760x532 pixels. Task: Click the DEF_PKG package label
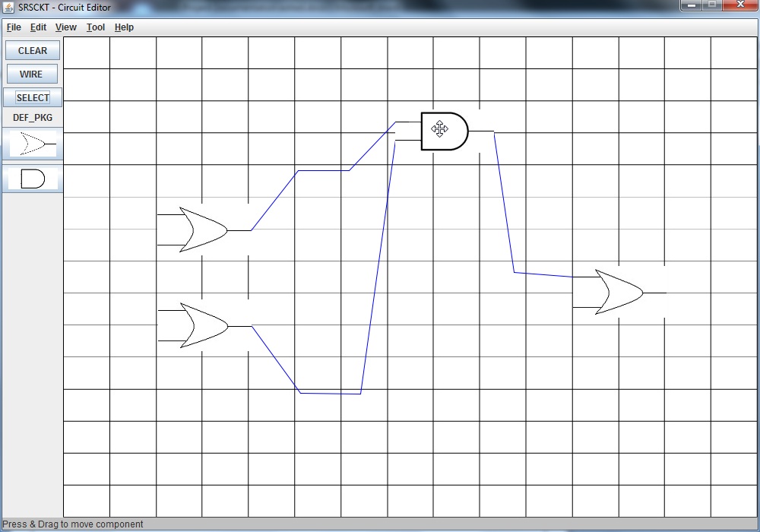click(x=33, y=118)
